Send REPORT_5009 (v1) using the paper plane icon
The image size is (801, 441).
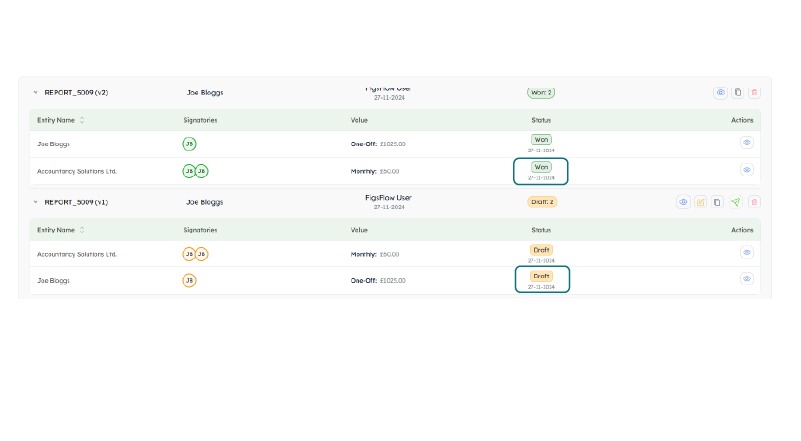point(735,202)
